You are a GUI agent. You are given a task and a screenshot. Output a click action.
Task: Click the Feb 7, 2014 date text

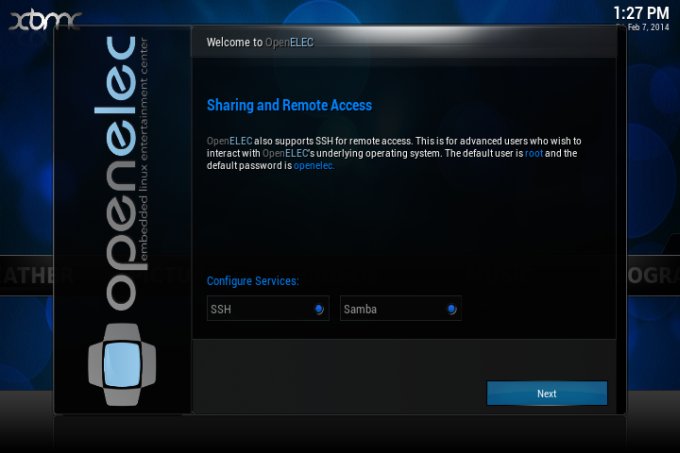coord(648,28)
